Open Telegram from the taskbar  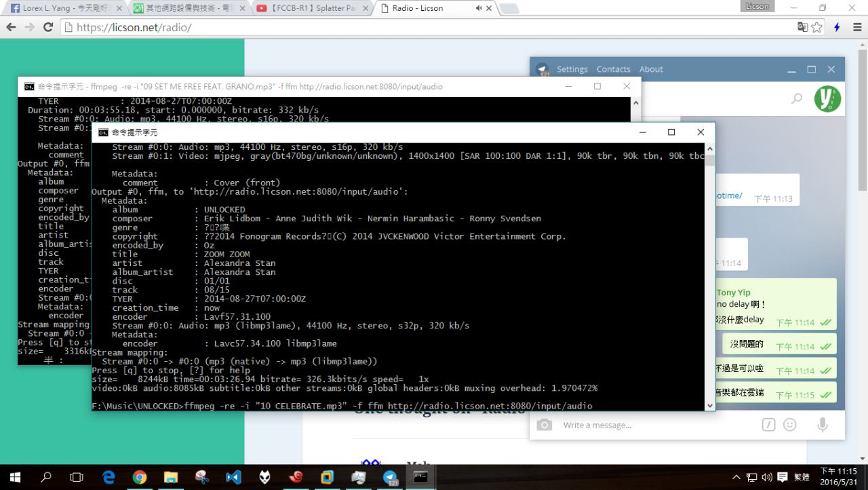390,477
